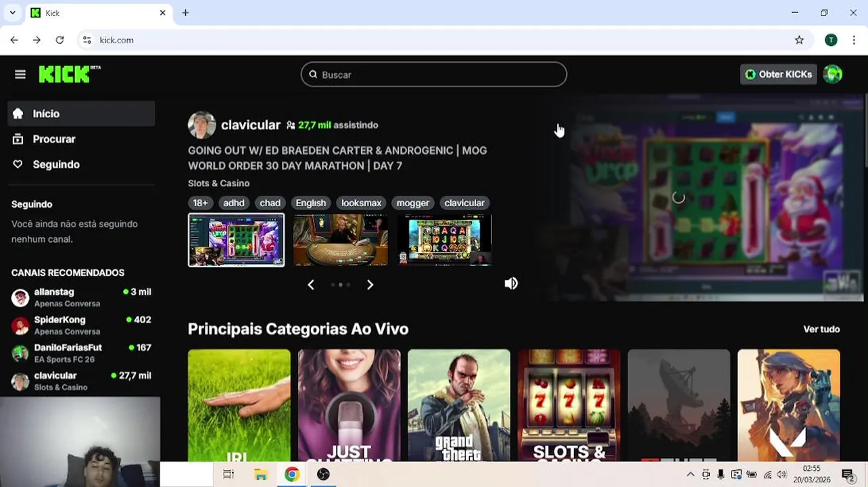Image resolution: width=868 pixels, height=487 pixels.
Task: Open the Slots & Casino category card
Action: click(569, 405)
